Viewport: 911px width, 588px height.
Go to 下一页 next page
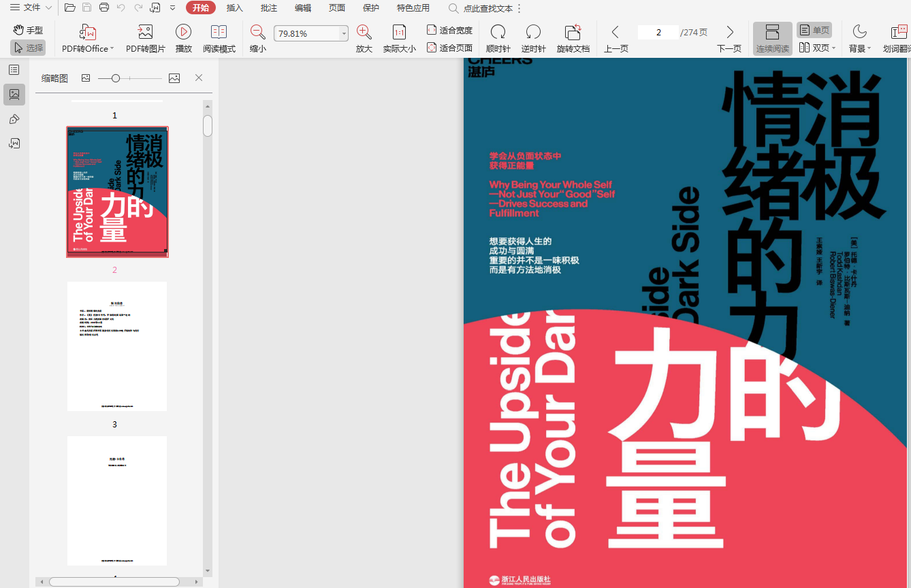(x=729, y=39)
